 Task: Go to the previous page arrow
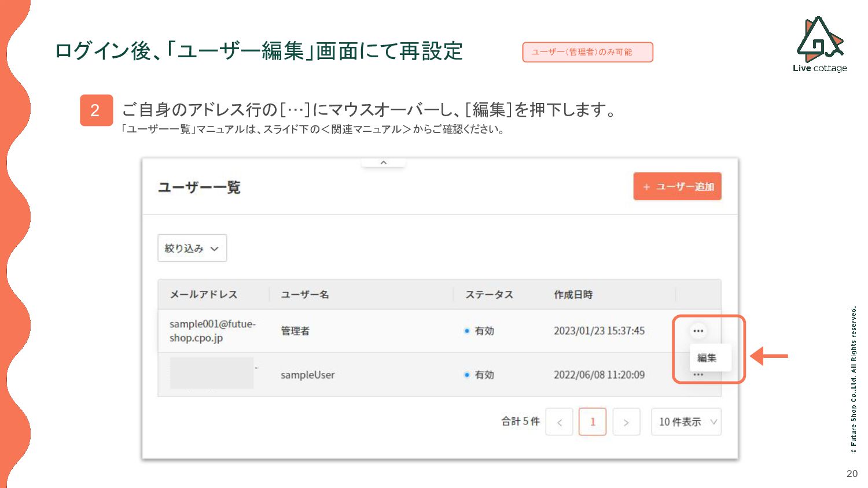[x=559, y=422]
